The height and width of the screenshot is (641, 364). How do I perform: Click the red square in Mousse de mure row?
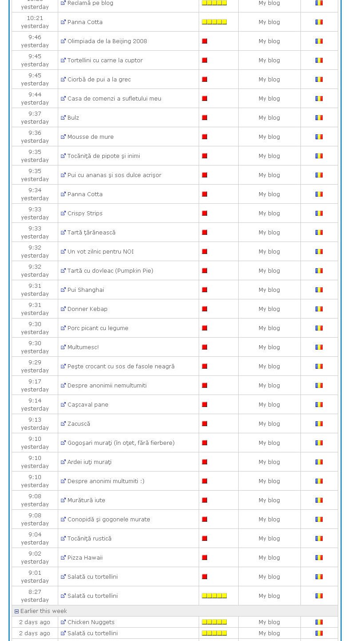pyautogui.click(x=204, y=137)
